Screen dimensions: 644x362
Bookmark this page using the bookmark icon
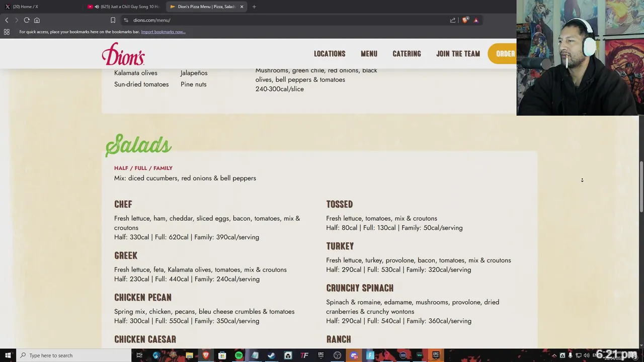coord(113,20)
